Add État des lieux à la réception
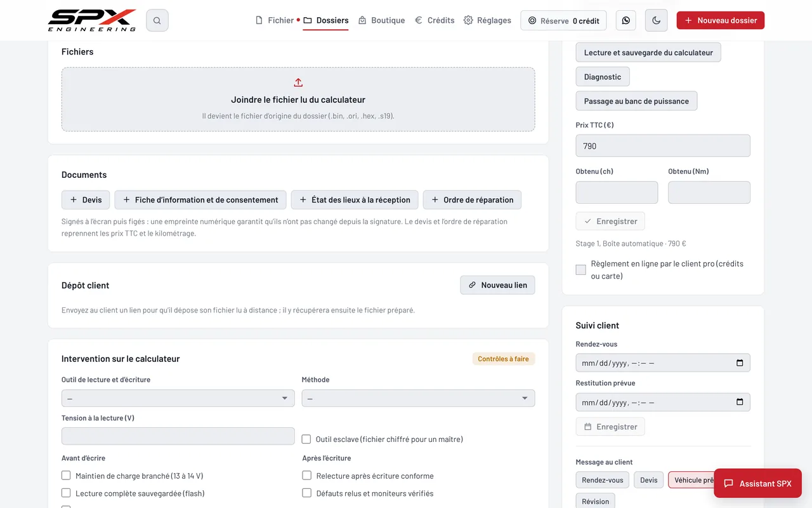Screen dimensions: 812x508 [355, 200]
